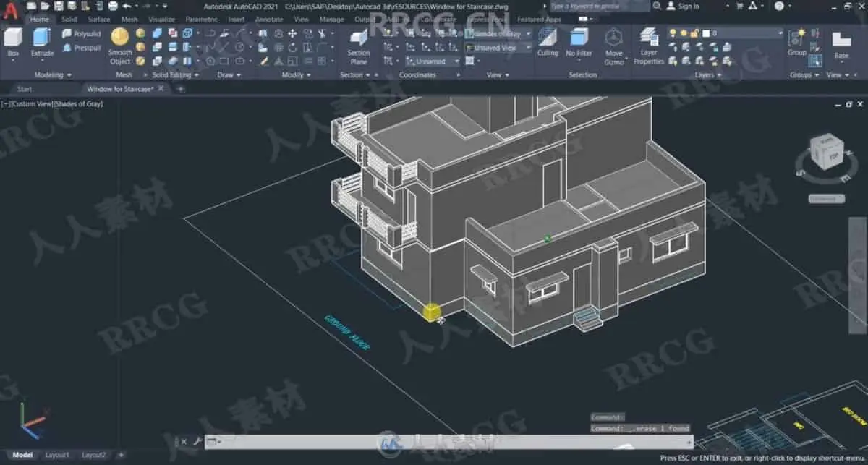Open the No Filter selection dropdown
This screenshot has height=465, width=868.
click(x=579, y=43)
